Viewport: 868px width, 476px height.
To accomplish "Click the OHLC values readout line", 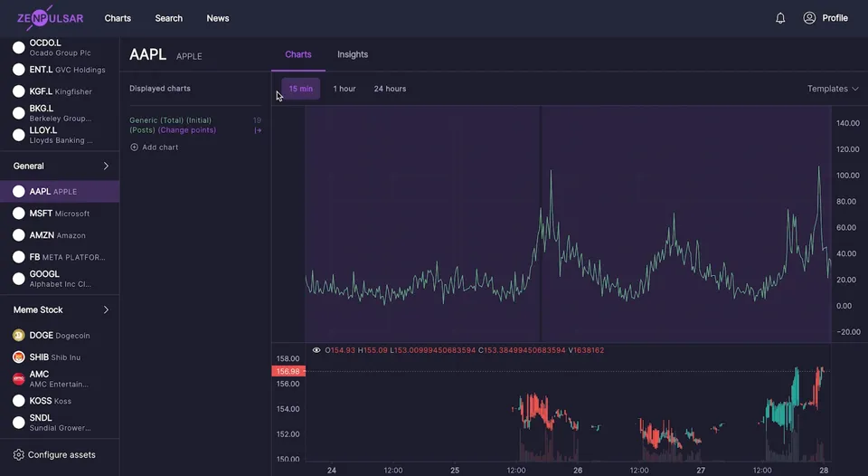I will tap(464, 350).
